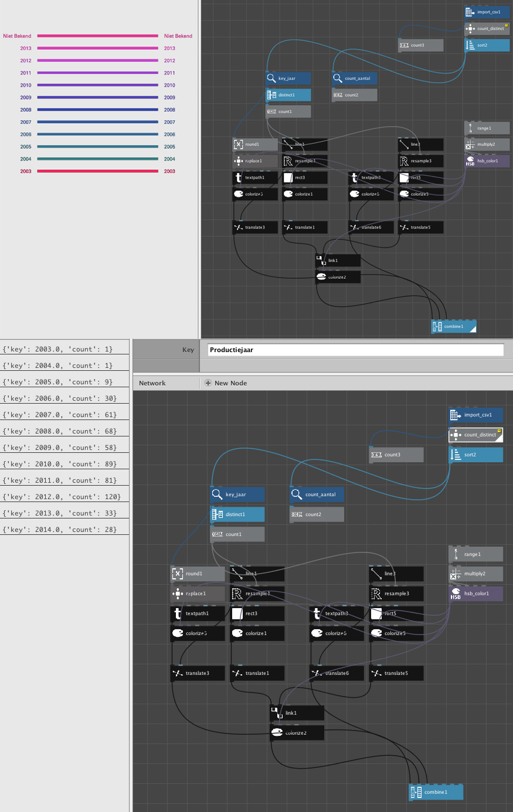
Task: Select combine1 node in the upper network view
Action: pyautogui.click(x=454, y=326)
